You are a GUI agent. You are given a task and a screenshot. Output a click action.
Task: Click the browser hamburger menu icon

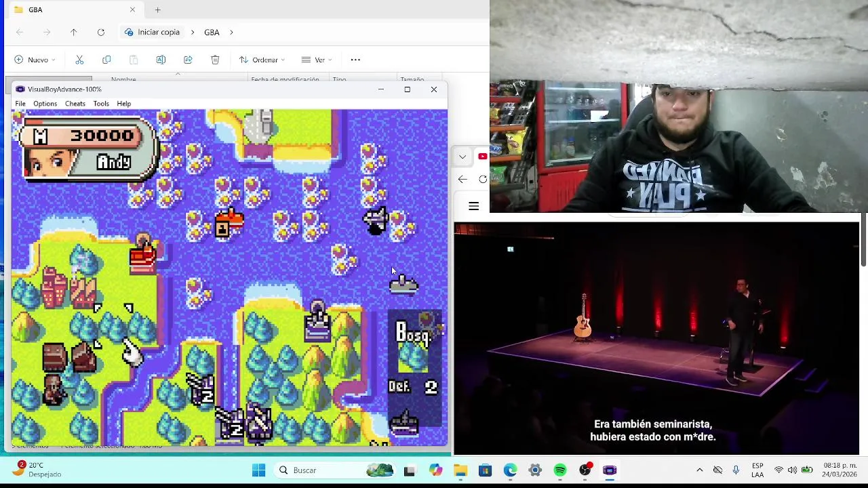[473, 206]
